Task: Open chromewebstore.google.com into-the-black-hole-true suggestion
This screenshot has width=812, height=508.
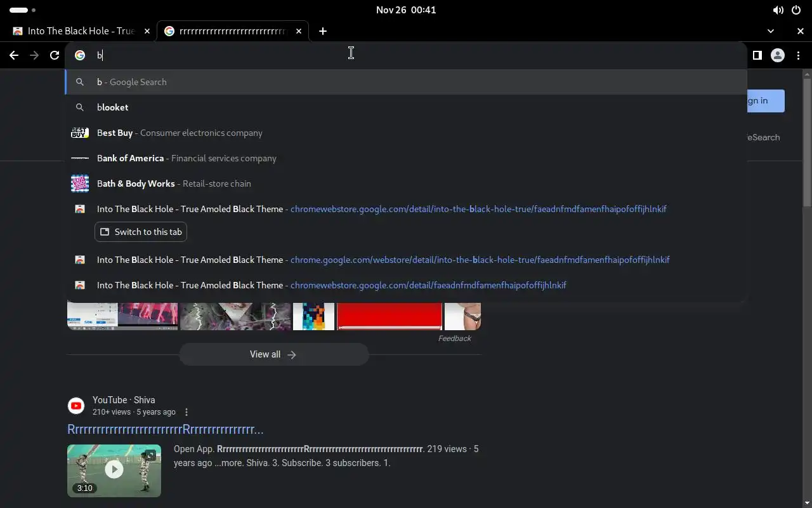Action: coord(406,209)
